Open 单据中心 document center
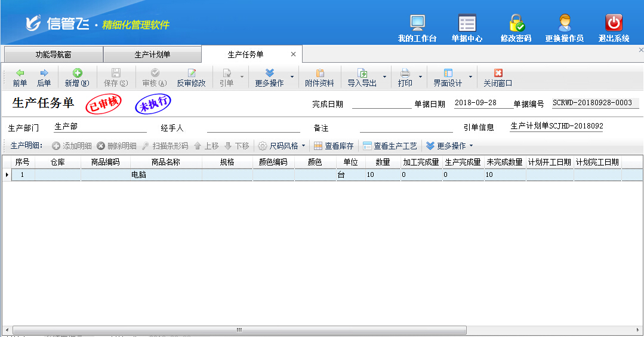 pyautogui.click(x=467, y=28)
